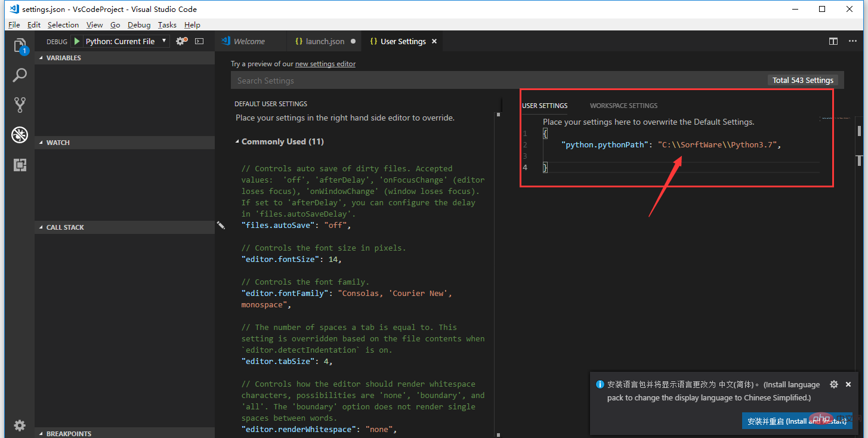Switch to the launch.json tab
Screen dimensions: 868x438
tap(325, 41)
